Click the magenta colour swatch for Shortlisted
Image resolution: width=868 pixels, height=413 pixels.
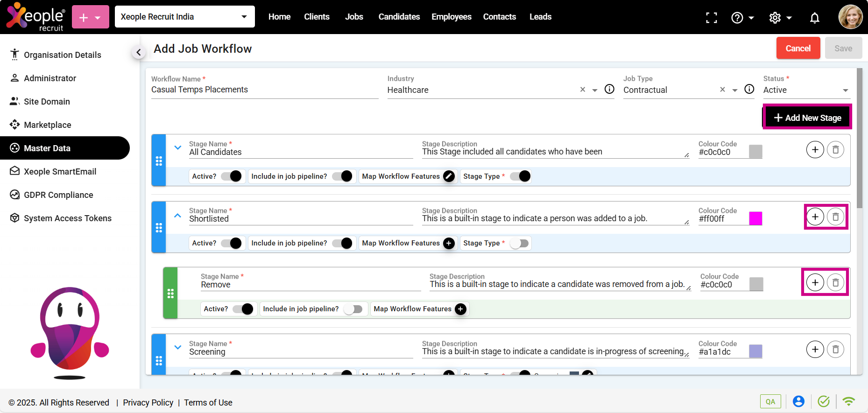755,218
